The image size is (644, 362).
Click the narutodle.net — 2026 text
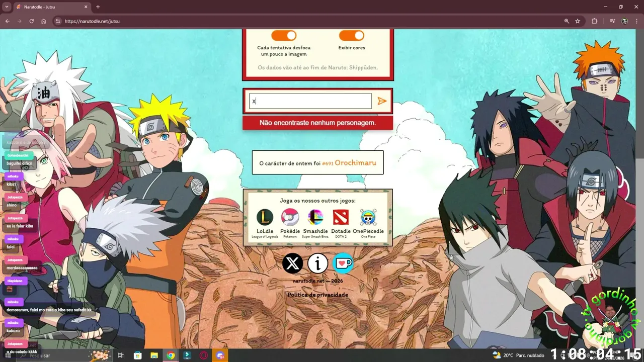tap(317, 281)
